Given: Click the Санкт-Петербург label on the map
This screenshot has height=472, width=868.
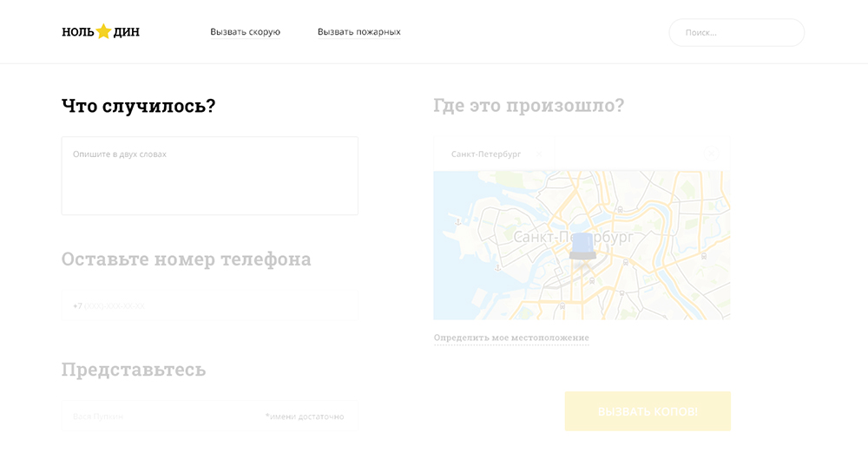Looking at the screenshot, I should tap(573, 236).
